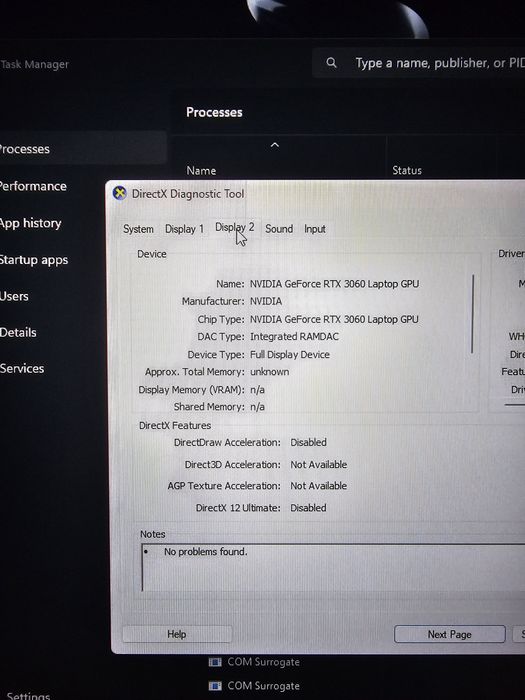Screen dimensions: 525x700
Task: Click the 'No problems found.' note text
Action: pos(205,552)
